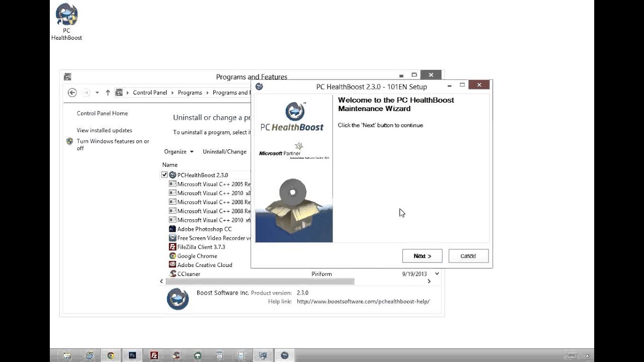
Task: Open Photoshop from the taskbar
Action: pos(133,355)
